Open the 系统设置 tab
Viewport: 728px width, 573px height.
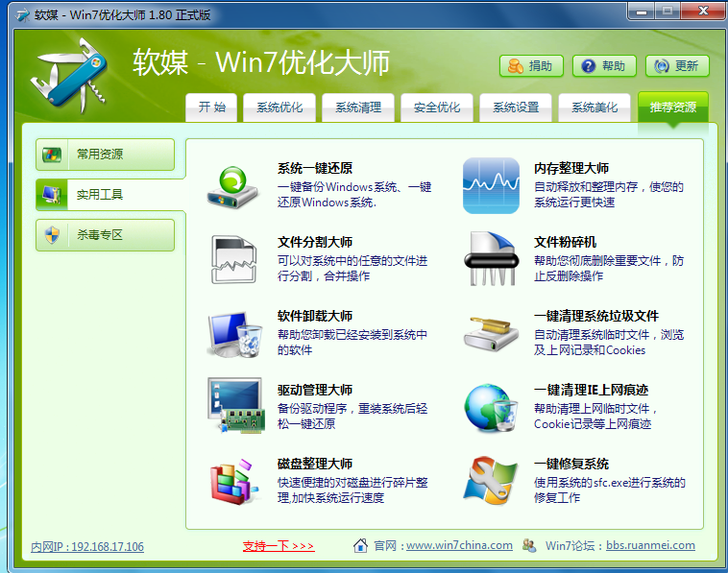pyautogui.click(x=516, y=107)
